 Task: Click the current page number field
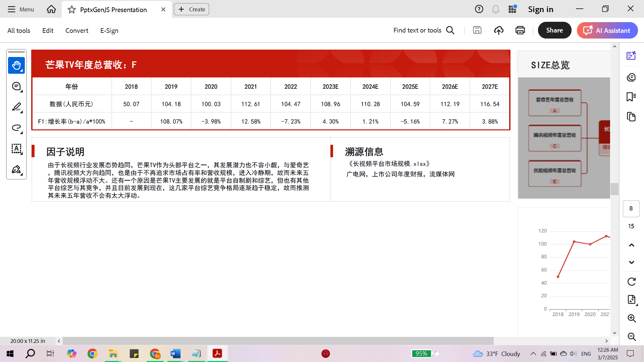click(631, 208)
